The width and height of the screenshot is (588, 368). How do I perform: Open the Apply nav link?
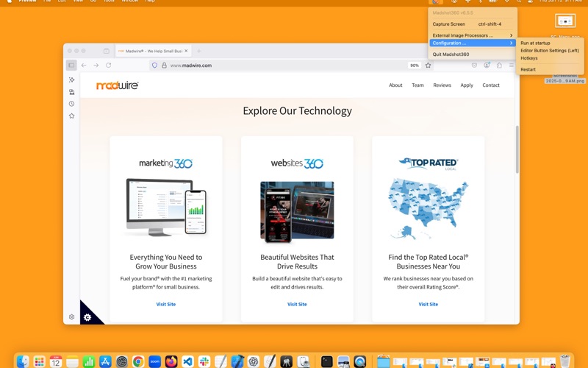pyautogui.click(x=467, y=85)
